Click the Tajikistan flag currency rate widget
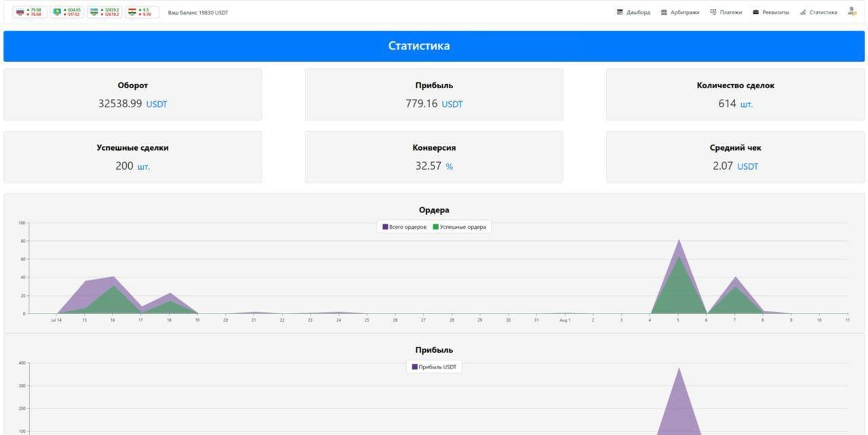 coord(142,12)
